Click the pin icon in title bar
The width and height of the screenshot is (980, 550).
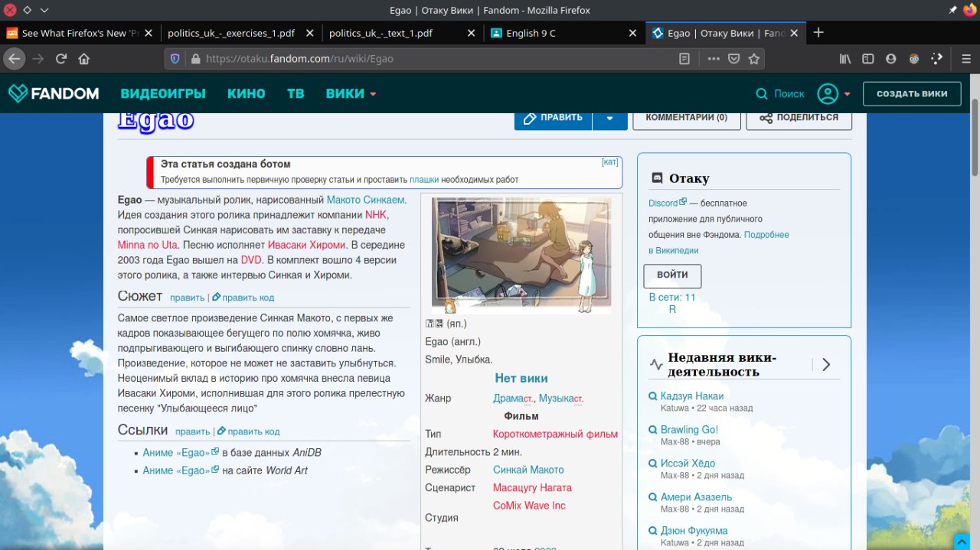click(952, 10)
